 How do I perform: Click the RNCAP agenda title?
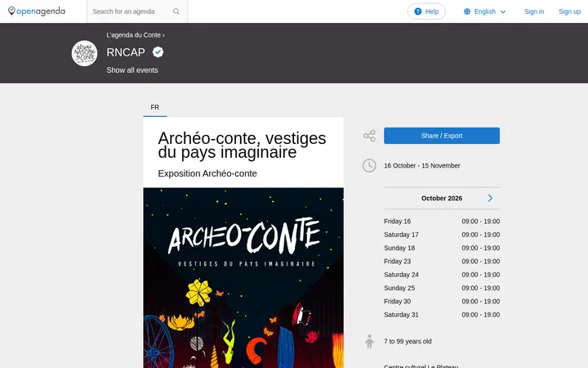coord(126,52)
